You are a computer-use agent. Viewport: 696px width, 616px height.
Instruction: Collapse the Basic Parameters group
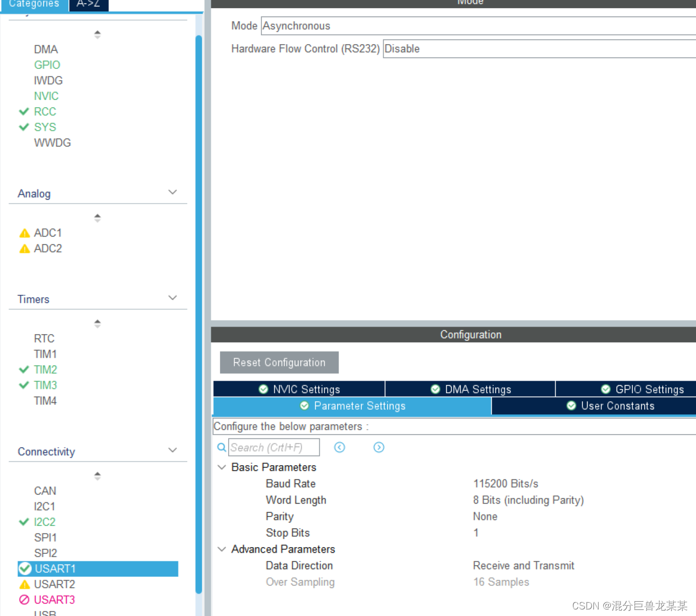coord(222,467)
